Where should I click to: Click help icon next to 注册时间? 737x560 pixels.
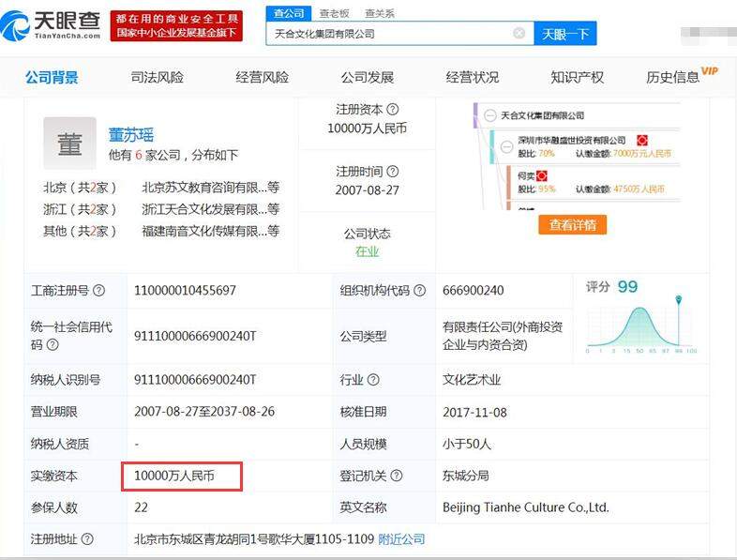pos(393,172)
